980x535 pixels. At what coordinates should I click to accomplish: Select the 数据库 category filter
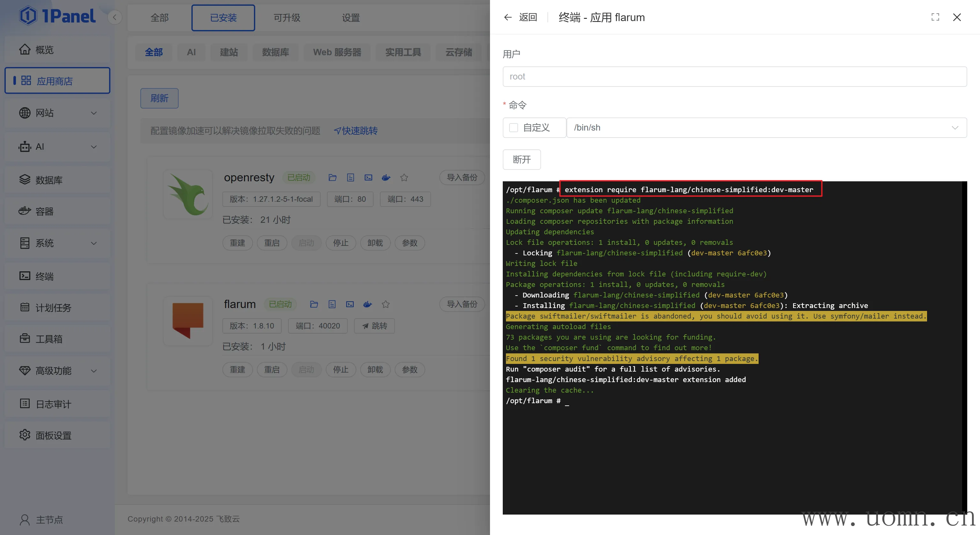tap(275, 52)
